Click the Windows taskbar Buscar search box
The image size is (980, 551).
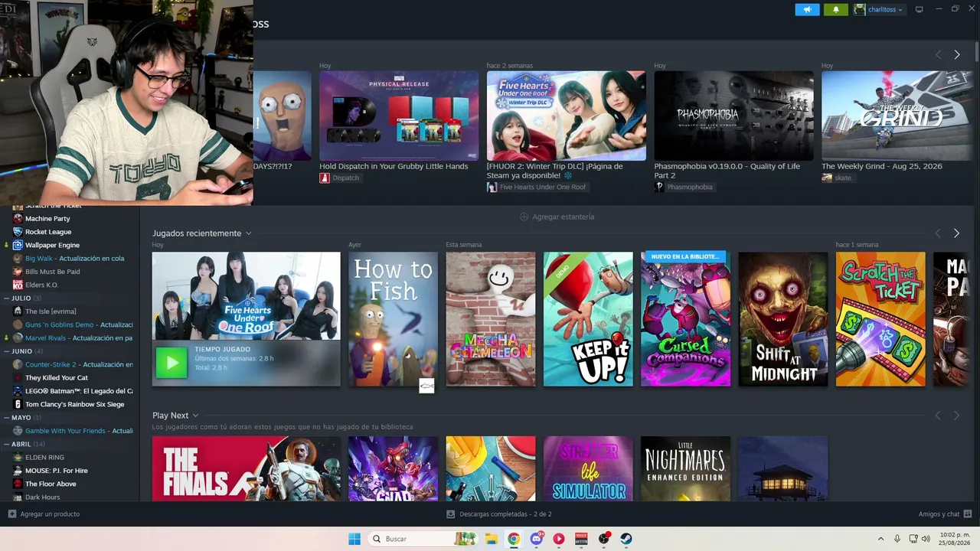click(x=422, y=539)
